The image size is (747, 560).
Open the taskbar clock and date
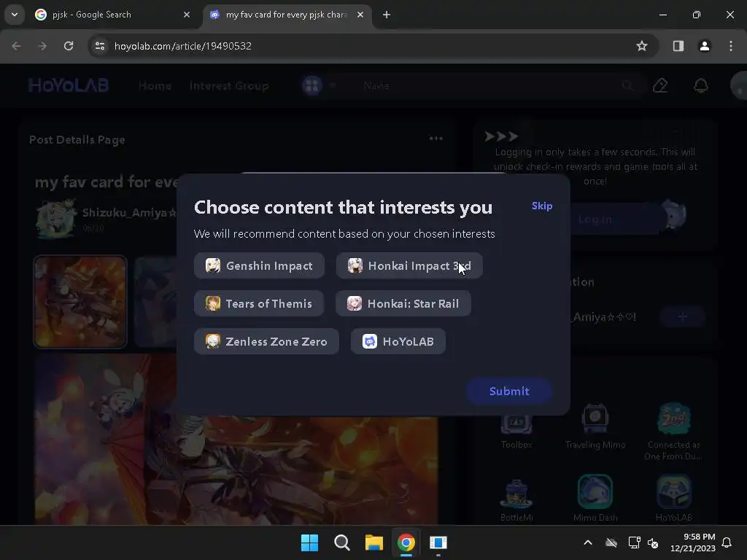point(692,542)
